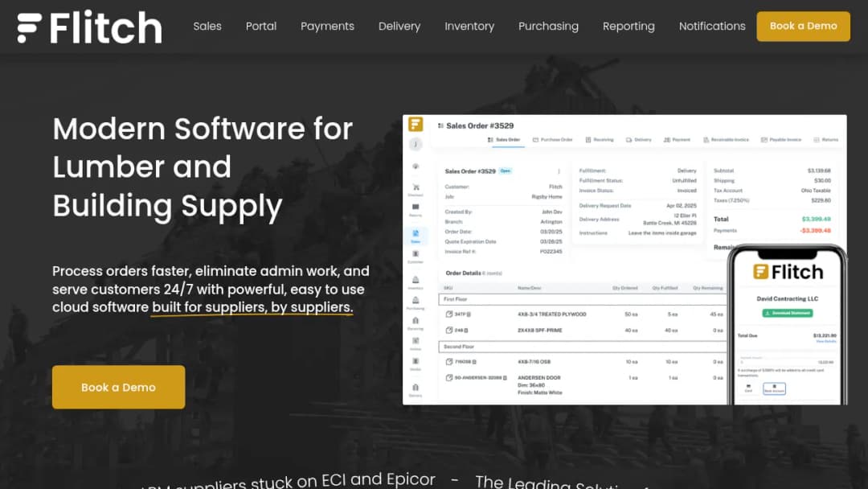Image resolution: width=868 pixels, height=489 pixels.
Task: Click the user avatar circle in app sidebar
Action: (x=416, y=144)
